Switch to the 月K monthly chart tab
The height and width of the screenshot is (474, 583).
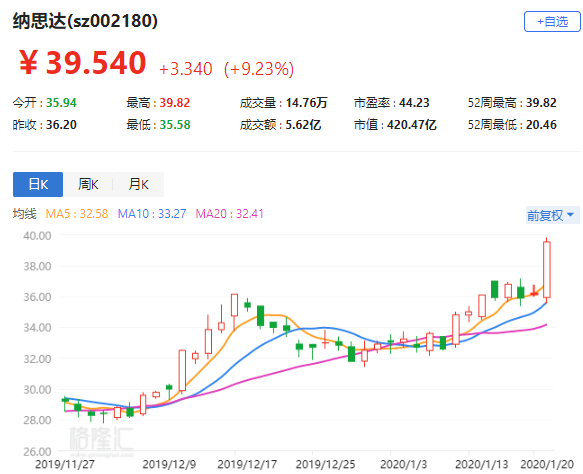pyautogui.click(x=138, y=184)
